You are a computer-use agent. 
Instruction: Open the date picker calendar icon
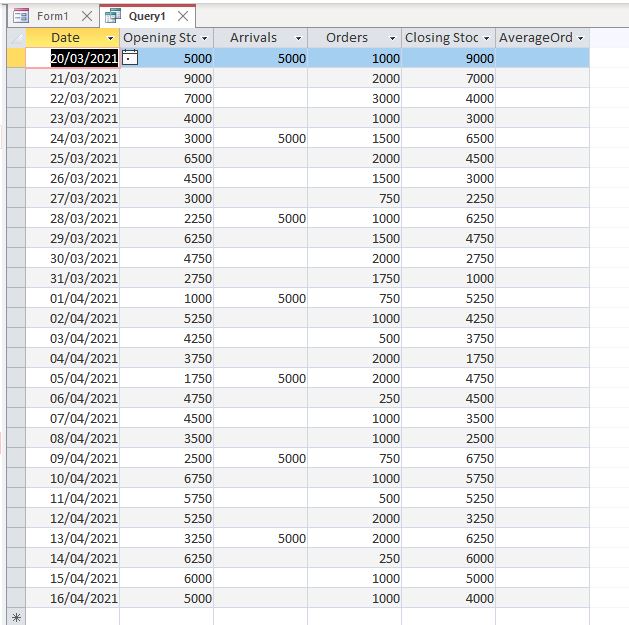pyautogui.click(x=130, y=57)
